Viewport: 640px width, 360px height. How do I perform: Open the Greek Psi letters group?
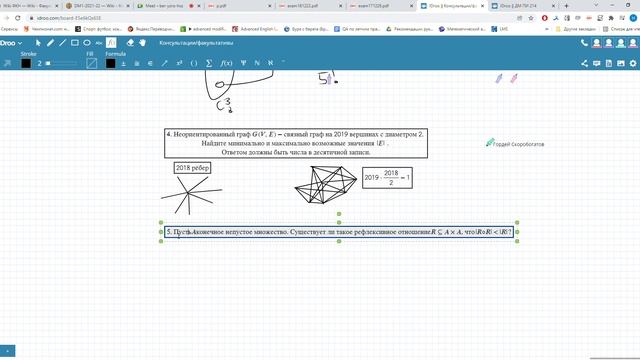[243, 63]
